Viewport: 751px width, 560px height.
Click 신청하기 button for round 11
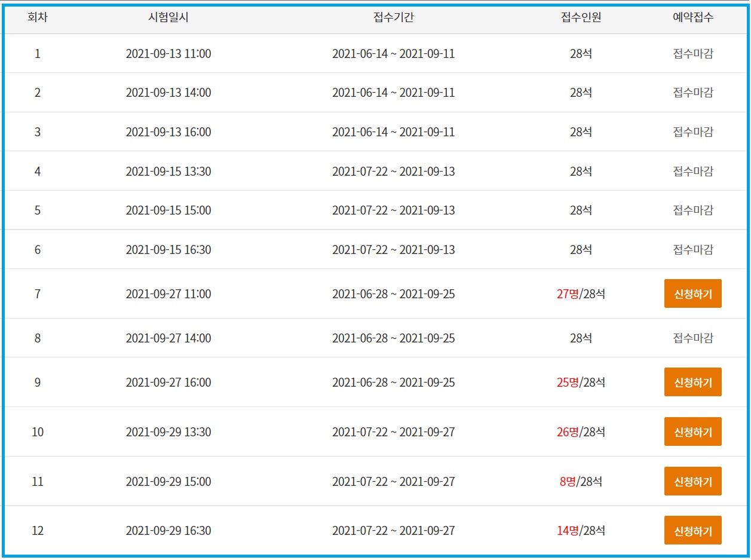pos(692,481)
